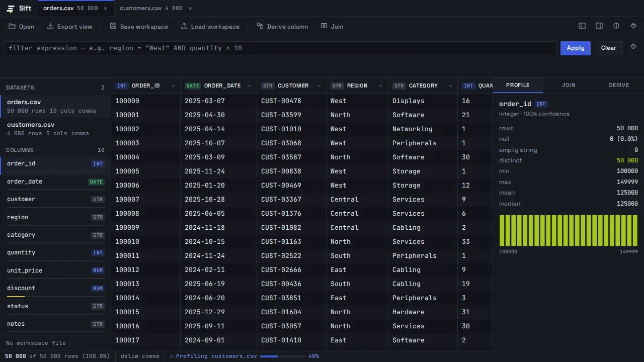
Task: Open the REGION header dash menu
Action: click(x=381, y=86)
